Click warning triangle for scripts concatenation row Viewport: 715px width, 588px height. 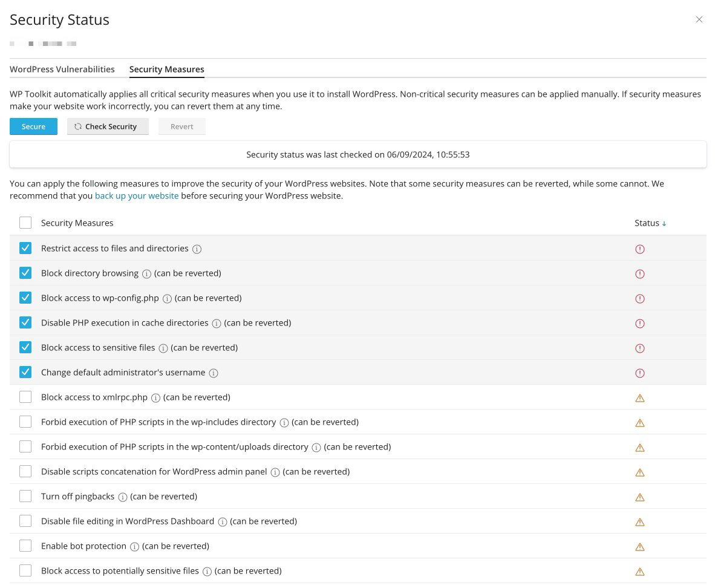click(640, 472)
